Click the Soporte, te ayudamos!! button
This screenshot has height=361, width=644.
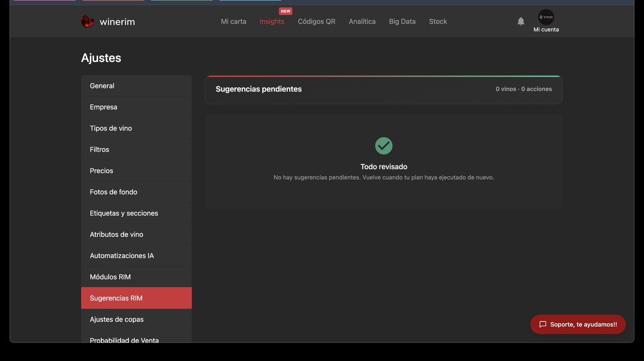[578, 325]
